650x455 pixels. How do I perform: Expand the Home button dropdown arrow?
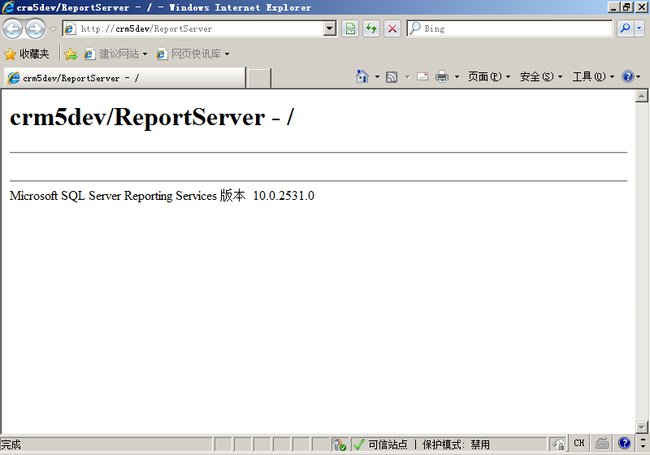[377, 77]
